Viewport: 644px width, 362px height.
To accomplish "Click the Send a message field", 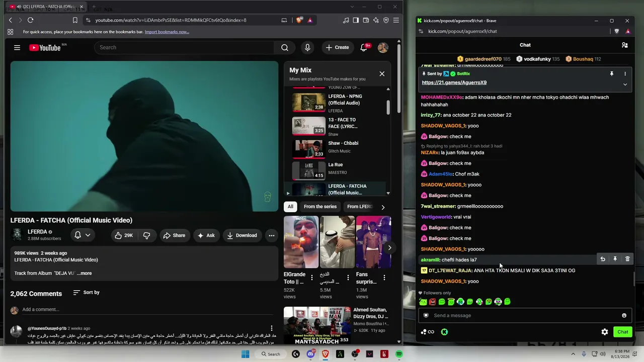I will [x=525, y=315].
